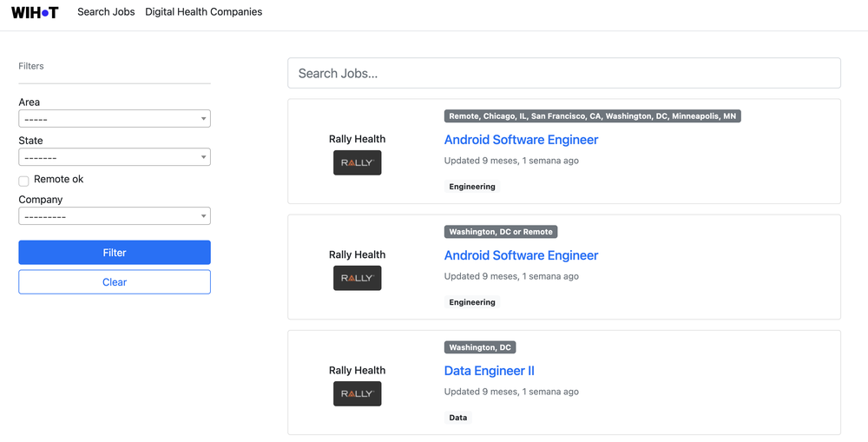Open the Area dropdown
Viewport: 868px width, 442px height.
click(115, 119)
